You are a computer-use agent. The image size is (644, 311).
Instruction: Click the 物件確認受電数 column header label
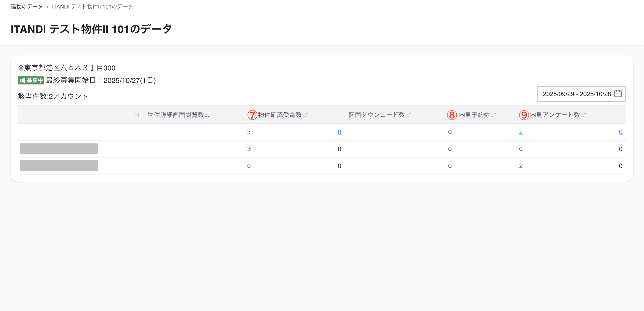click(280, 115)
